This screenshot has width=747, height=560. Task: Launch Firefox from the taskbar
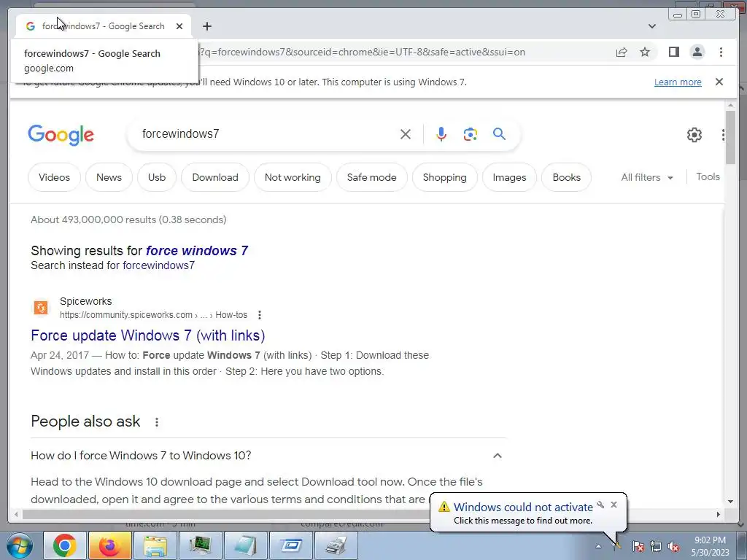click(x=109, y=545)
